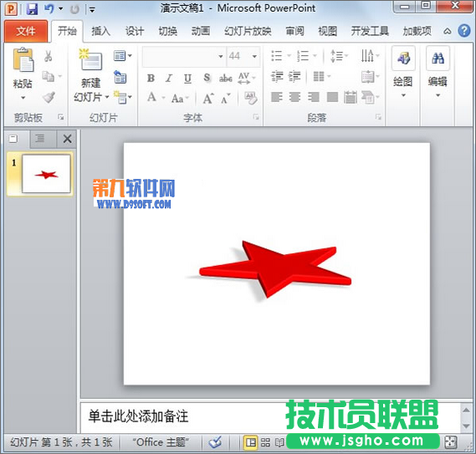Open the 幻灯片放映 (Slide Show) tab
Image resolution: width=476 pixels, height=454 pixels.
click(x=248, y=31)
